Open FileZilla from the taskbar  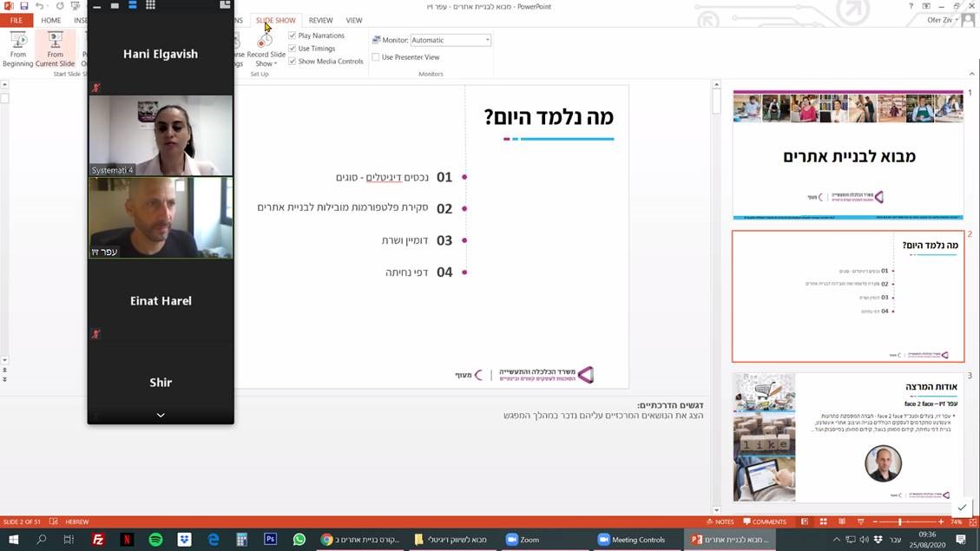98,539
